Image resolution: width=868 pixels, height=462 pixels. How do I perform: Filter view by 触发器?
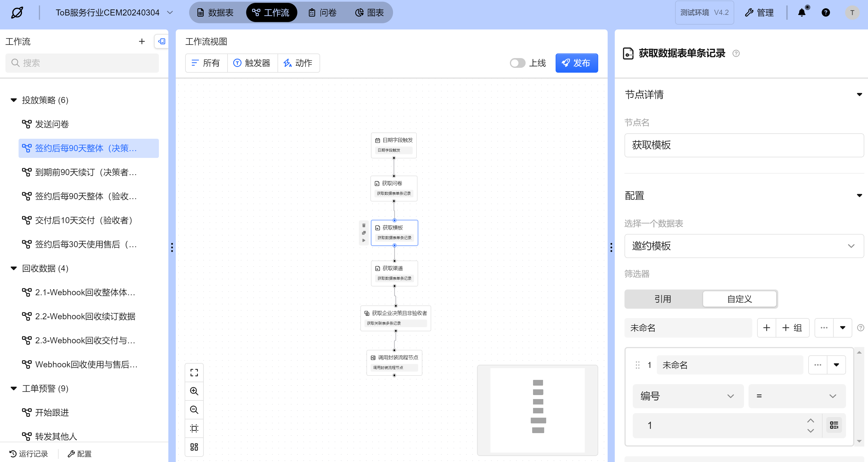tap(252, 63)
